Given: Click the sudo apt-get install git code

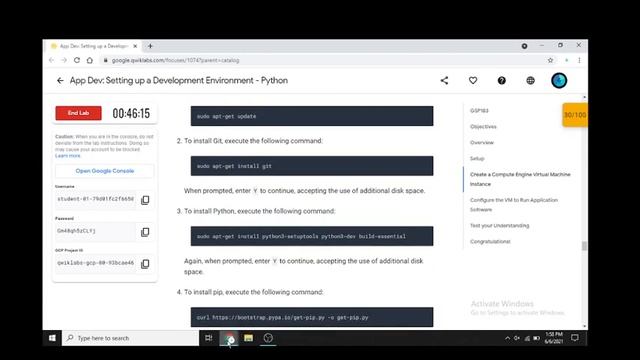Looking at the screenshot, I should (312, 166).
